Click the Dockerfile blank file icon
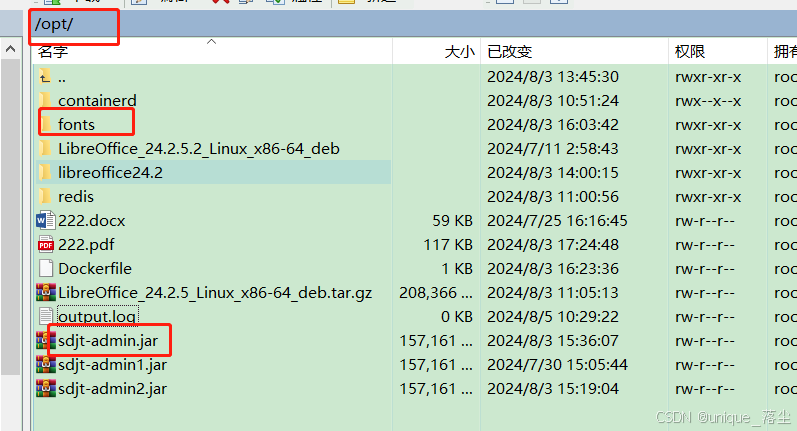 [x=46, y=268]
